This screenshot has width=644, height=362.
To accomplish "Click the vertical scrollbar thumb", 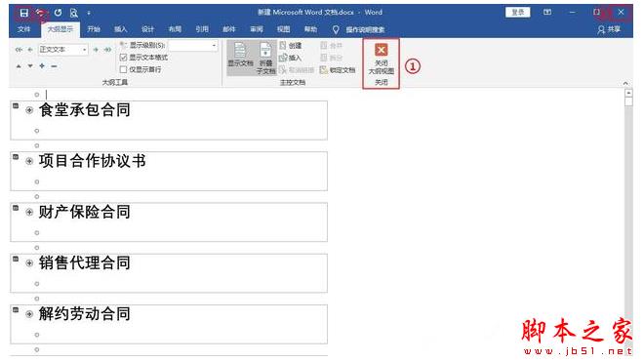I will [628, 101].
